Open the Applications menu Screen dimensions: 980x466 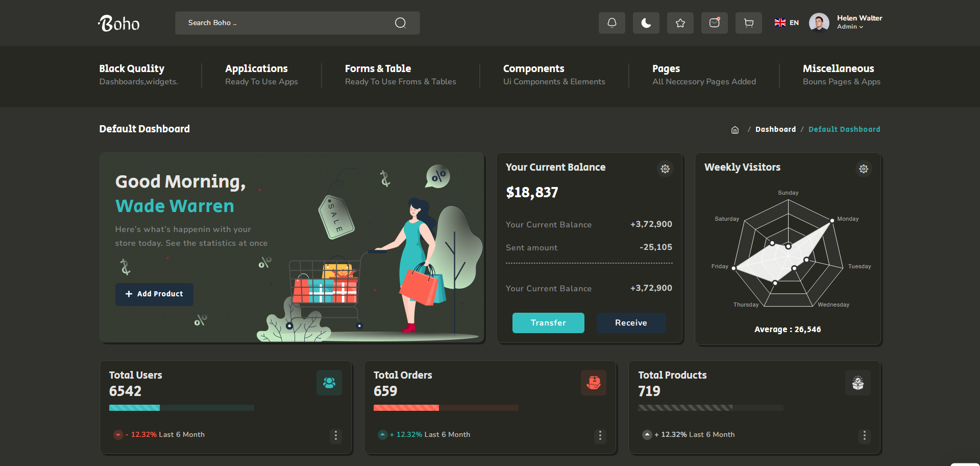pyautogui.click(x=256, y=69)
